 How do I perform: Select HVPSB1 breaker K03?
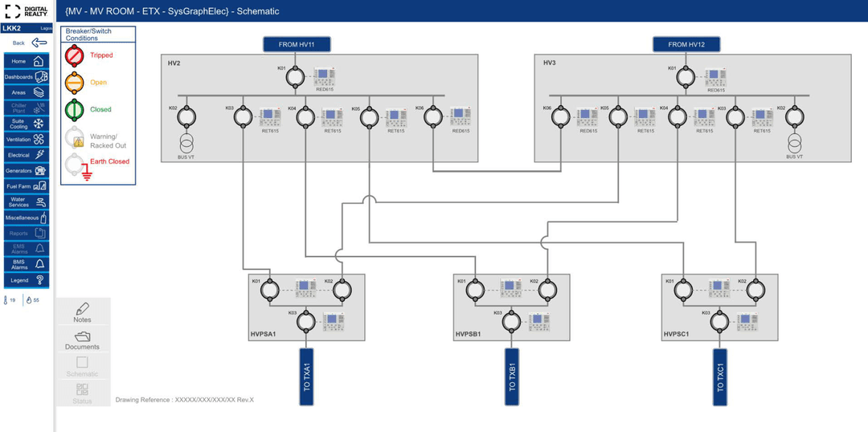511,321
